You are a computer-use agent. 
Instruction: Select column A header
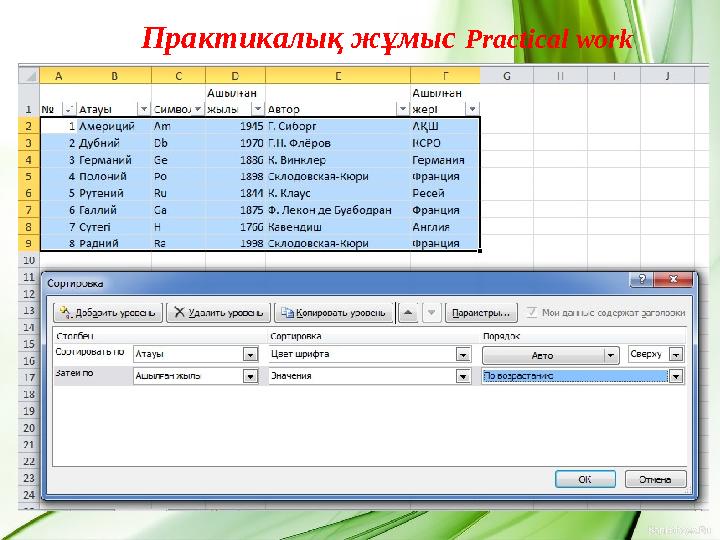(58, 76)
